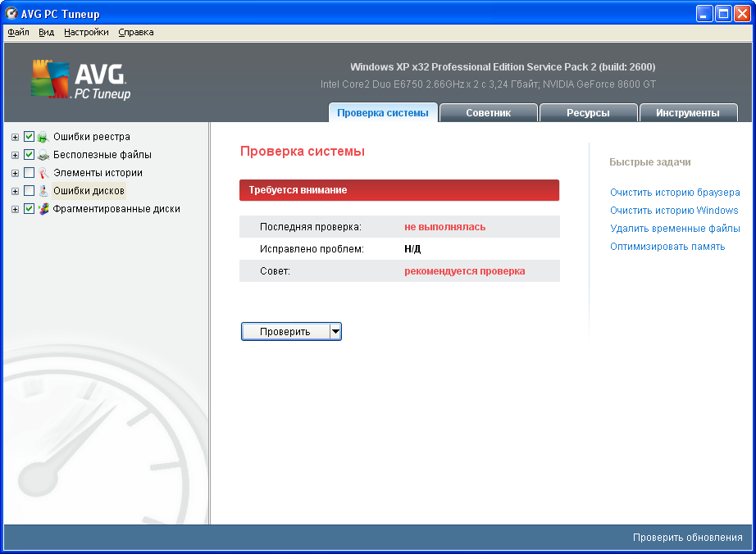Click the Ошибки реестра registry icon
Image resolution: width=756 pixels, height=554 pixels.
pyautogui.click(x=43, y=137)
